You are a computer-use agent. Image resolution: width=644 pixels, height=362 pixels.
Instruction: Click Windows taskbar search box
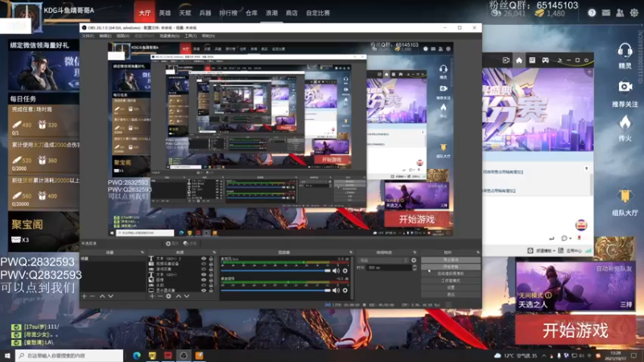(x=69, y=356)
